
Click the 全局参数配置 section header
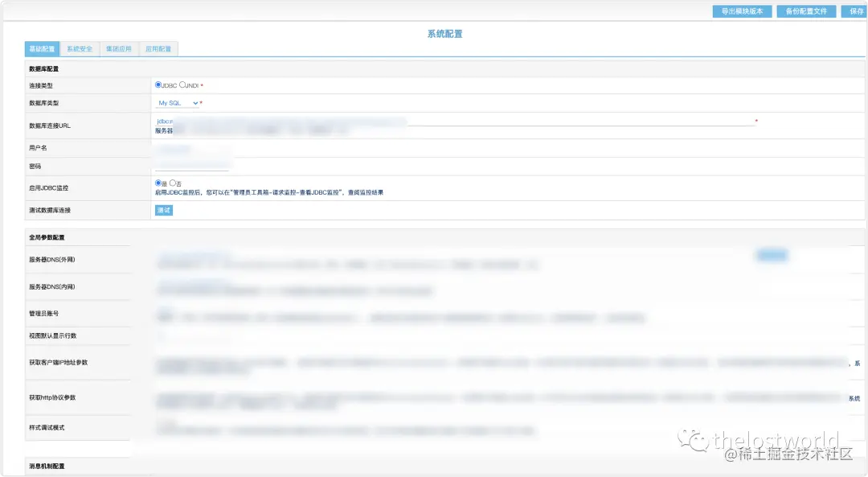tap(47, 237)
